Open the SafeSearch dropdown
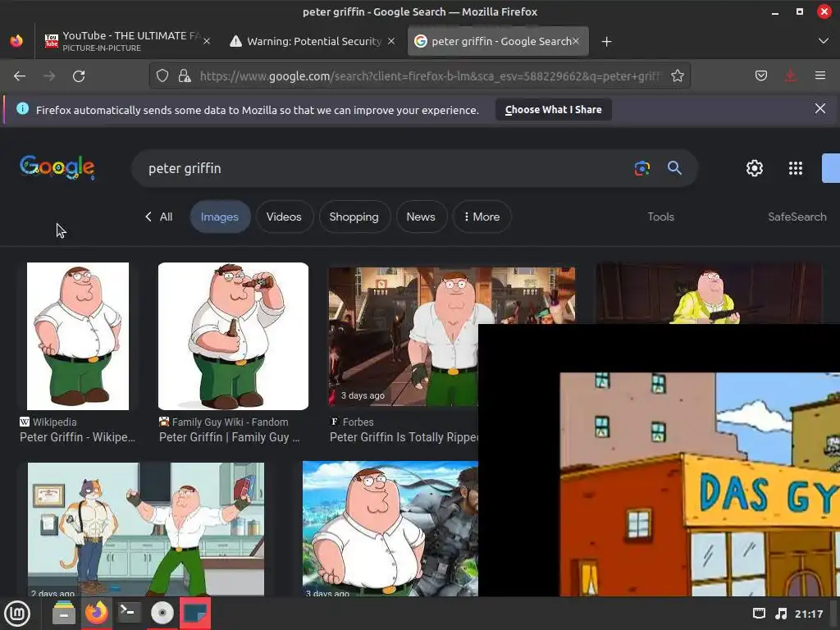 tap(797, 217)
